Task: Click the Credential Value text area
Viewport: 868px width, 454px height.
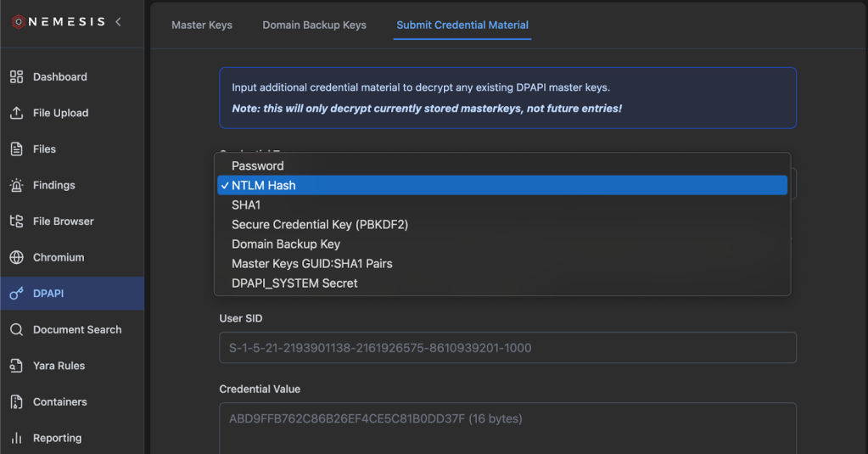Action: 507,429
